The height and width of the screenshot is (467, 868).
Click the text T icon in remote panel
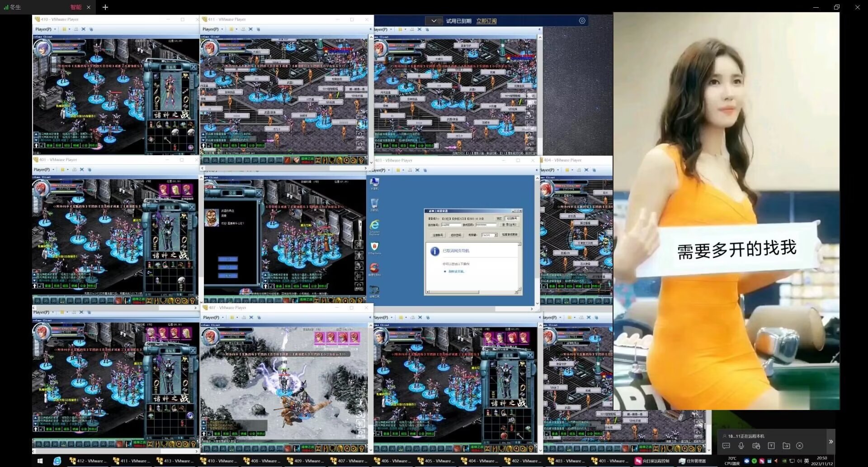click(771, 446)
